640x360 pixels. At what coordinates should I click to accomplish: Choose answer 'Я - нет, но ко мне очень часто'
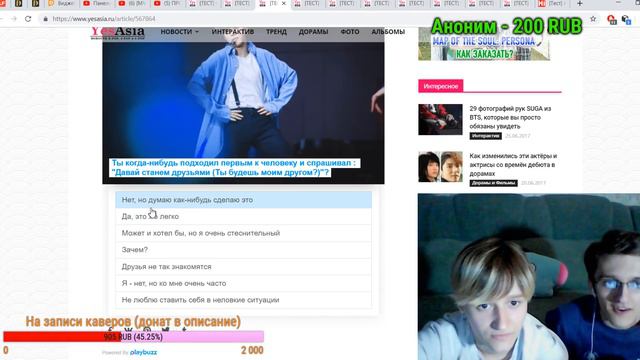click(x=244, y=283)
